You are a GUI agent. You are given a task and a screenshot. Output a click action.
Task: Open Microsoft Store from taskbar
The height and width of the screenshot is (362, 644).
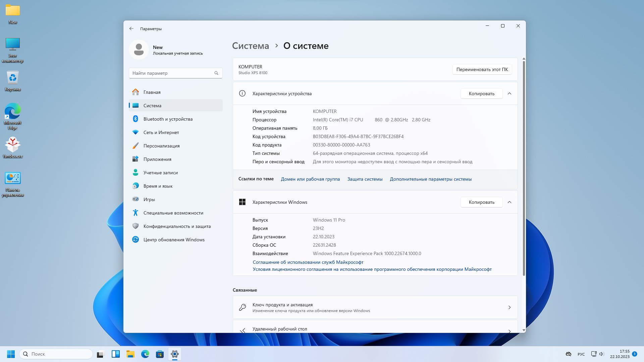coord(160,354)
